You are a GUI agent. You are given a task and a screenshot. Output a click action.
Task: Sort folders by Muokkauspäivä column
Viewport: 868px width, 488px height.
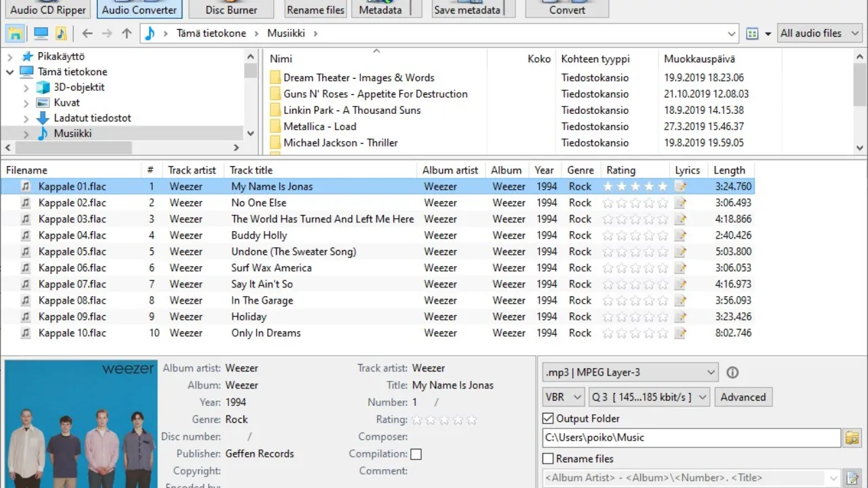point(719,59)
